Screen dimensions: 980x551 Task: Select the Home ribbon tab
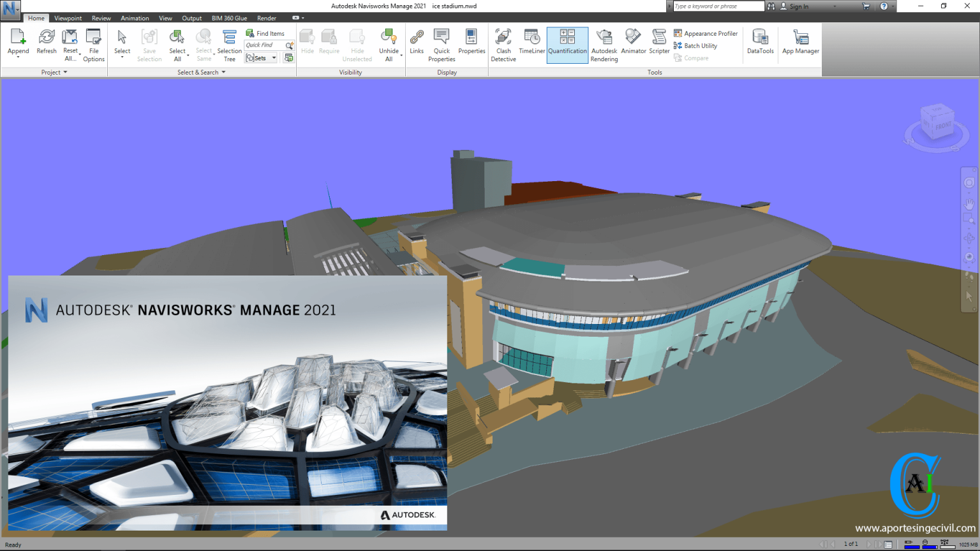36,18
